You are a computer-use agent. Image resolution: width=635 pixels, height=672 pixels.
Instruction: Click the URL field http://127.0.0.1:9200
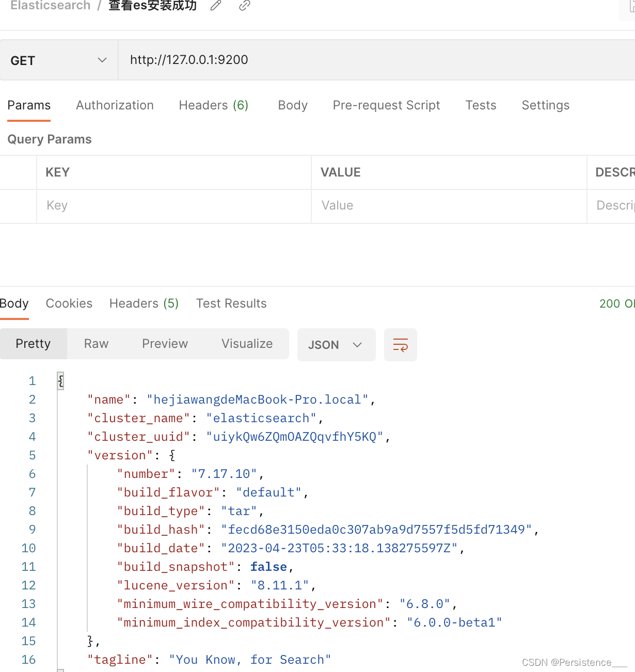click(376, 60)
